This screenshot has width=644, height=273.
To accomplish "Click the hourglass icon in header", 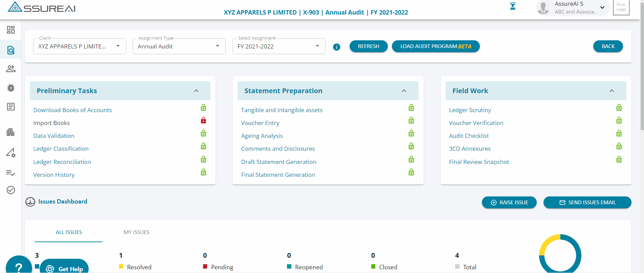I will tap(513, 6).
